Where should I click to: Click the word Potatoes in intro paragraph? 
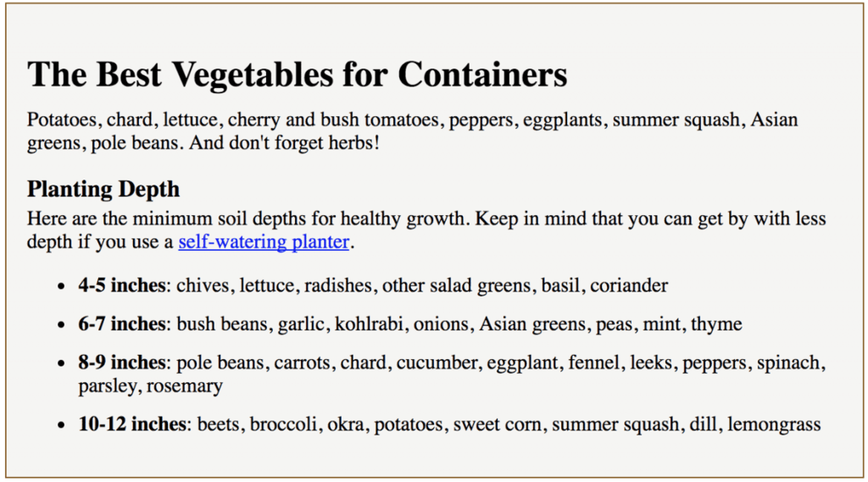pyautogui.click(x=62, y=120)
